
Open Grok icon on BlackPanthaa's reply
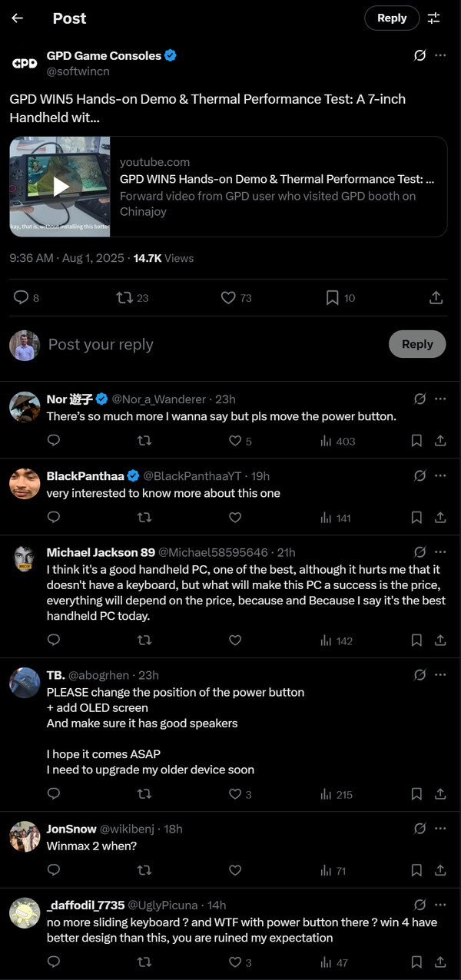point(420,475)
